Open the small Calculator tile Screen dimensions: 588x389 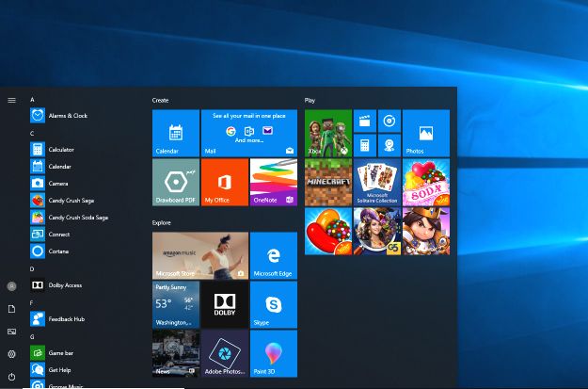(x=365, y=145)
